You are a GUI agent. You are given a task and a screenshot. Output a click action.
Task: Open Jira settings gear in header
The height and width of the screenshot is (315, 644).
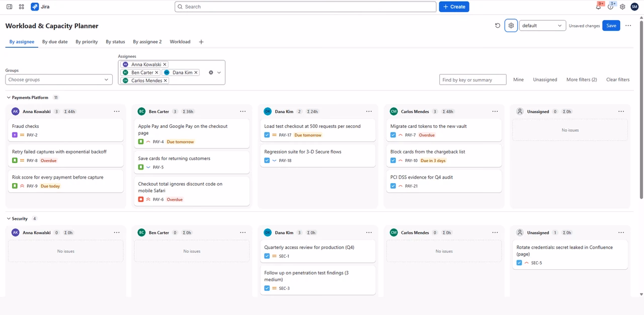click(x=622, y=7)
